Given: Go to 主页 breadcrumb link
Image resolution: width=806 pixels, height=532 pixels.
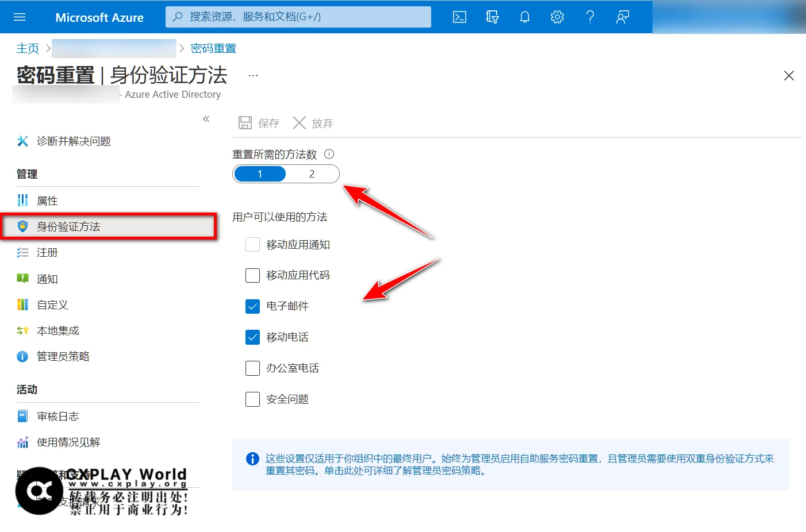Looking at the screenshot, I should pyautogui.click(x=28, y=48).
